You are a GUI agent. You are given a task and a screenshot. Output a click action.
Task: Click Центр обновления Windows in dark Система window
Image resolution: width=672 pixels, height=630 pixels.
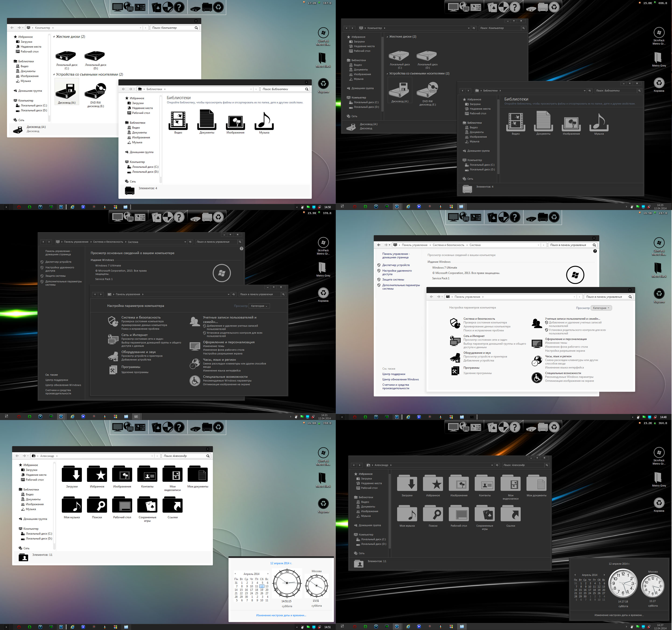coord(63,385)
